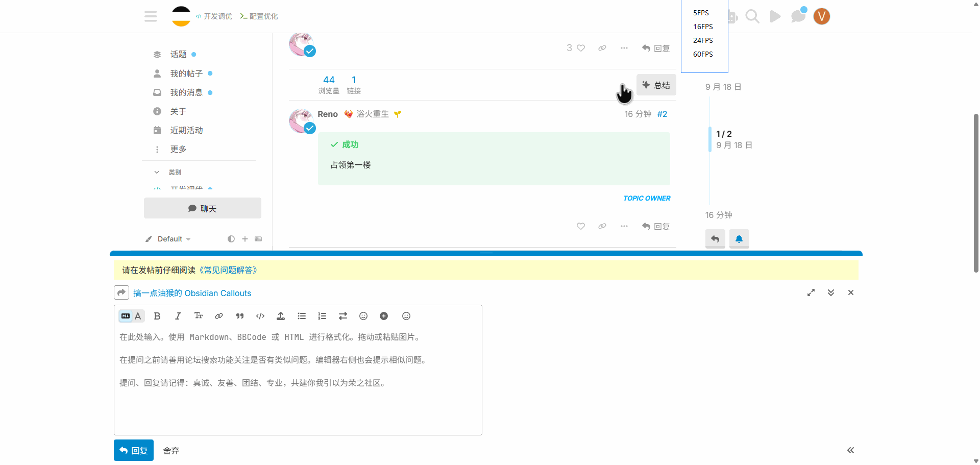Select 60FPS option
The width and height of the screenshot is (980, 465).
pyautogui.click(x=703, y=54)
